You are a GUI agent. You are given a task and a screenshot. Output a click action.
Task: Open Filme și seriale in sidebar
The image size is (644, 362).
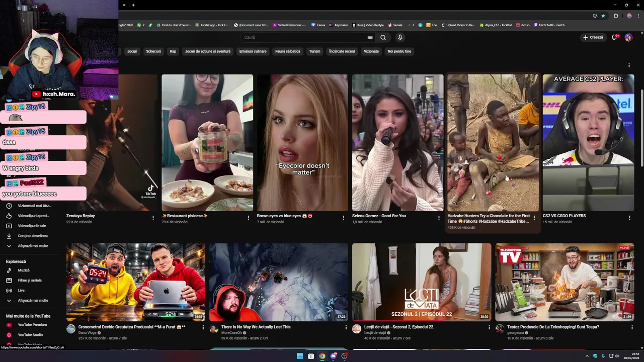(x=30, y=280)
